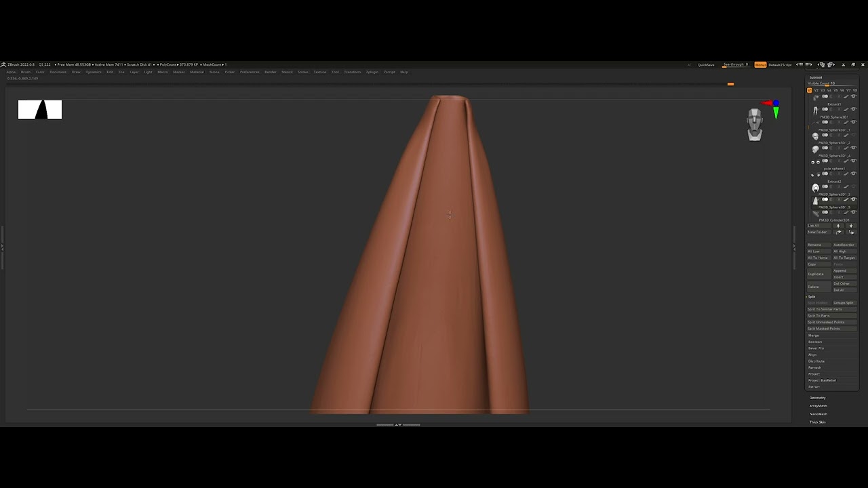Screen dimensions: 868x488
Task: Click the DefaultZScript button
Action: 780,64
